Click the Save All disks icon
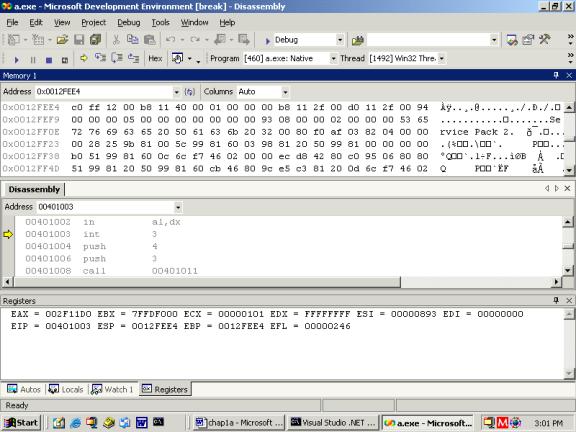Screen dimensions: 576x432 96,40
